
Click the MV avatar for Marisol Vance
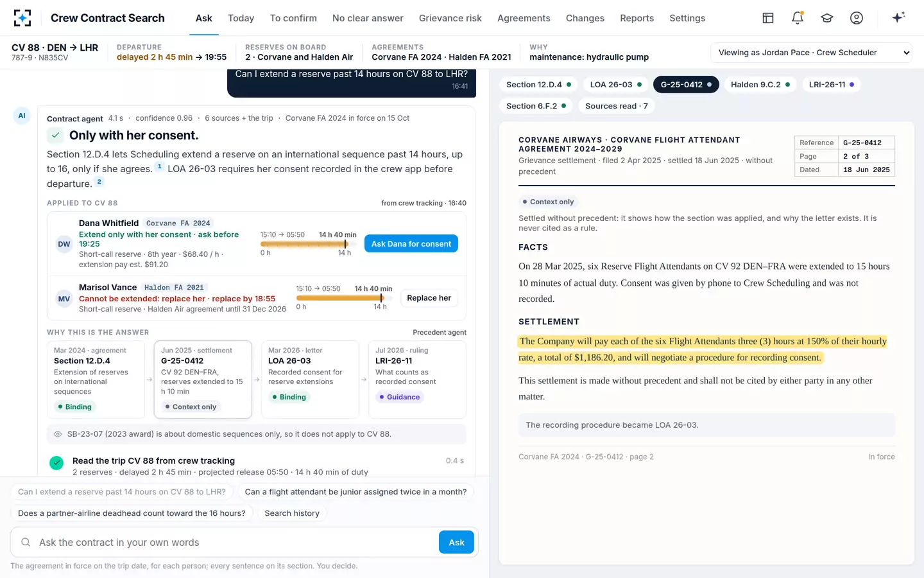(x=64, y=299)
